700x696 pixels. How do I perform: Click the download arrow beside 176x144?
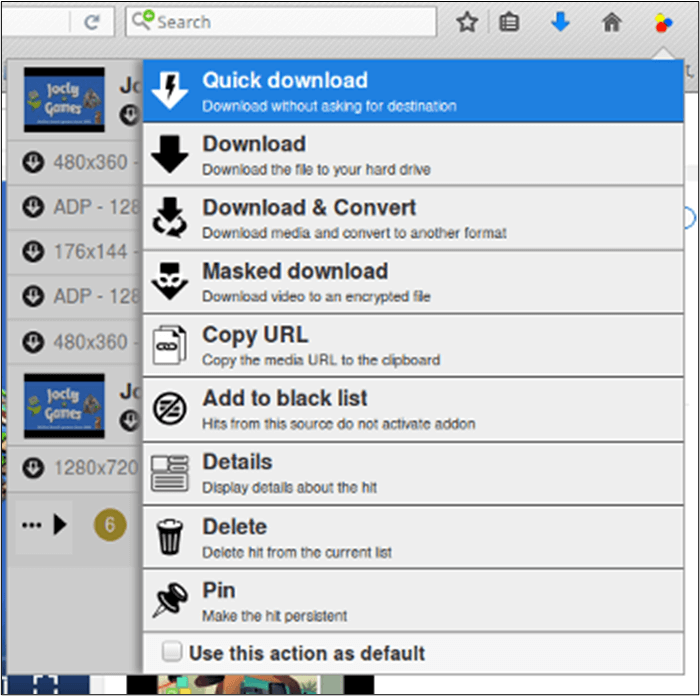coord(34,251)
